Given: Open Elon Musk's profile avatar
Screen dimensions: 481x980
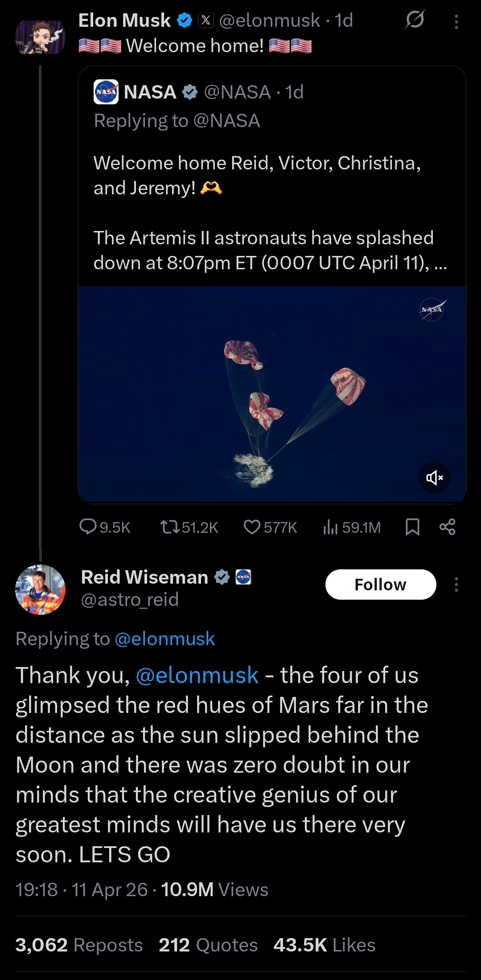Looking at the screenshot, I should 40,37.
